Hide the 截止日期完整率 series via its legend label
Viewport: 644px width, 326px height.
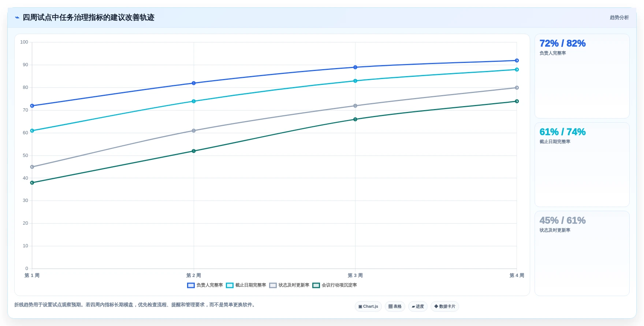click(x=250, y=285)
